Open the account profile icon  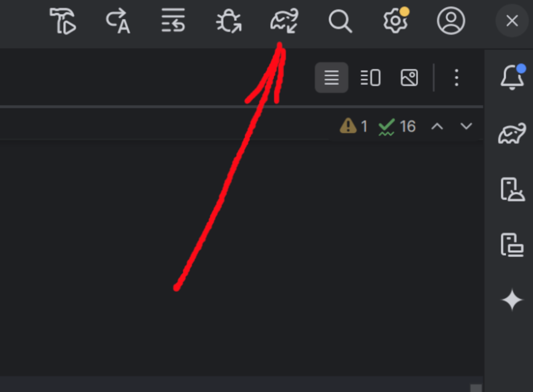click(x=451, y=21)
